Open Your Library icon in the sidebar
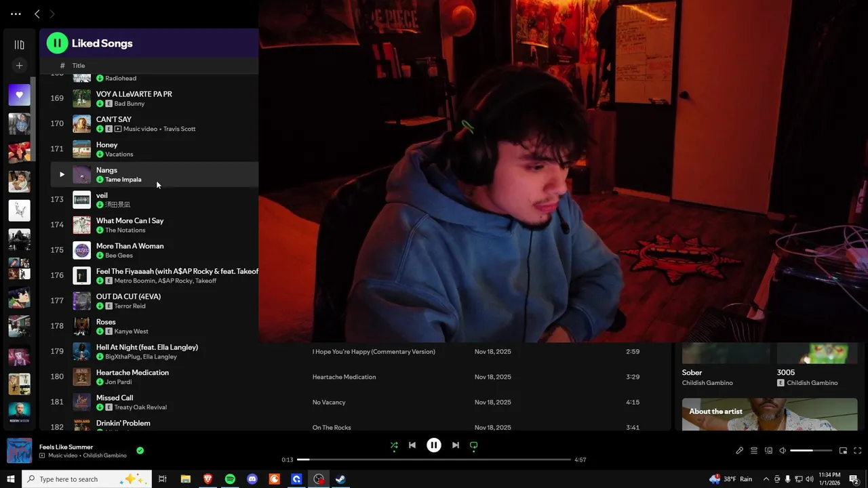Screen dimensions: 868x488 [19, 45]
